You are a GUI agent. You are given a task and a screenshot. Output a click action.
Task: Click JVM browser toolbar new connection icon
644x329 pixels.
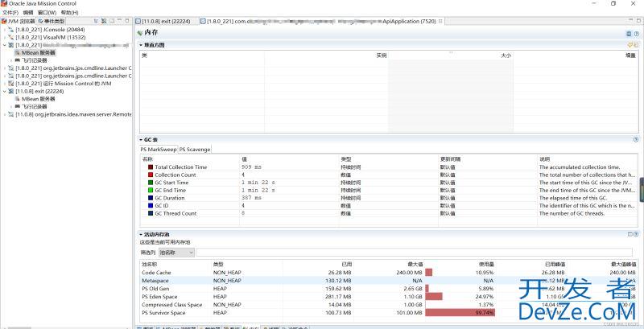[x=104, y=21]
